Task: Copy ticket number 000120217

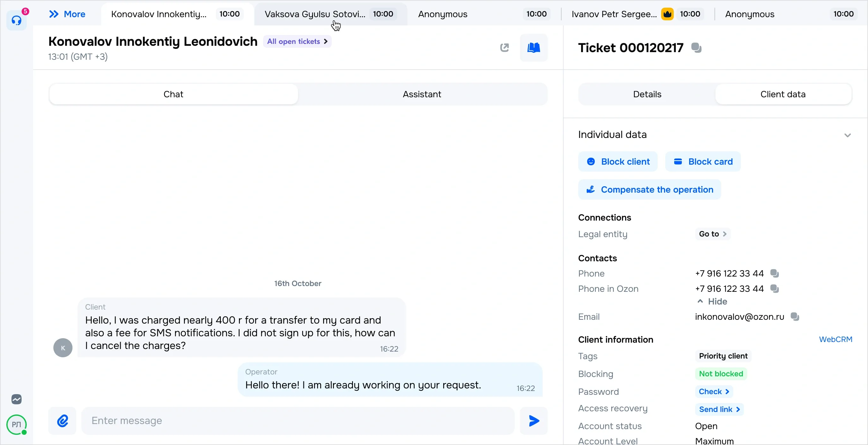Action: pyautogui.click(x=696, y=48)
